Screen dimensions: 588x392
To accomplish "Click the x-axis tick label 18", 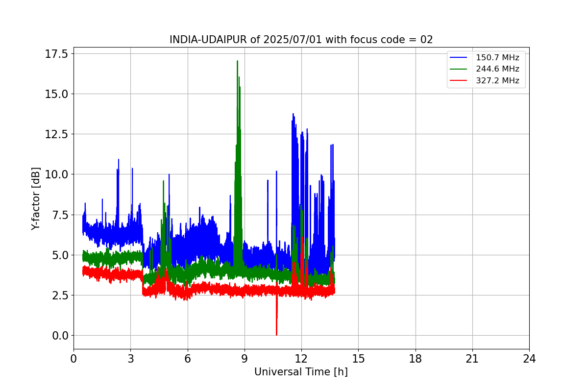I will pos(416,359).
